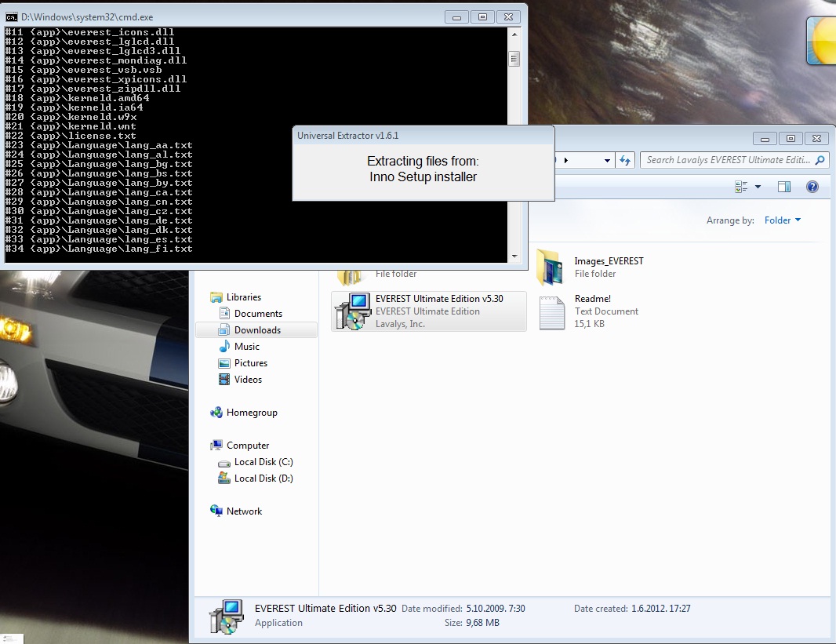
Task: Toggle the preview pane button
Action: (784, 187)
